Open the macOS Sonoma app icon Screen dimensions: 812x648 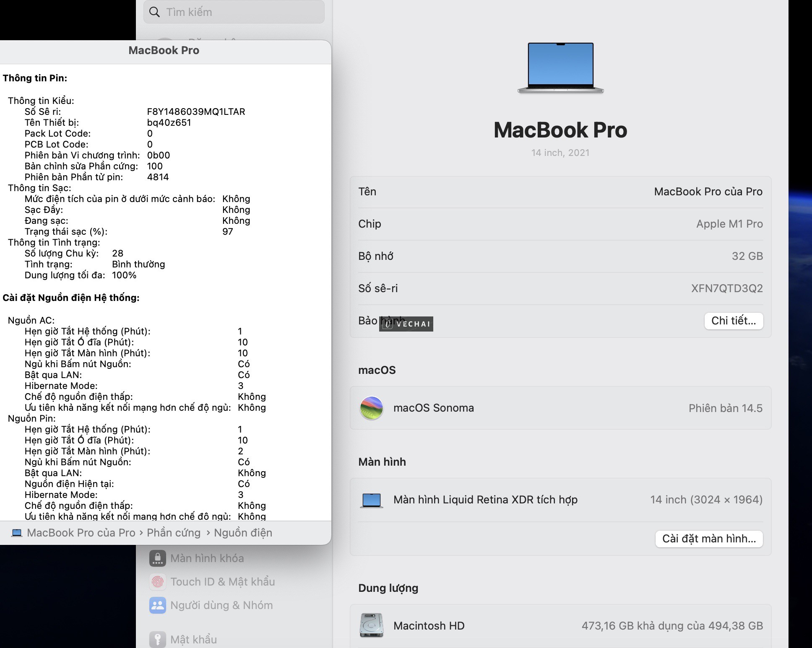[371, 408]
